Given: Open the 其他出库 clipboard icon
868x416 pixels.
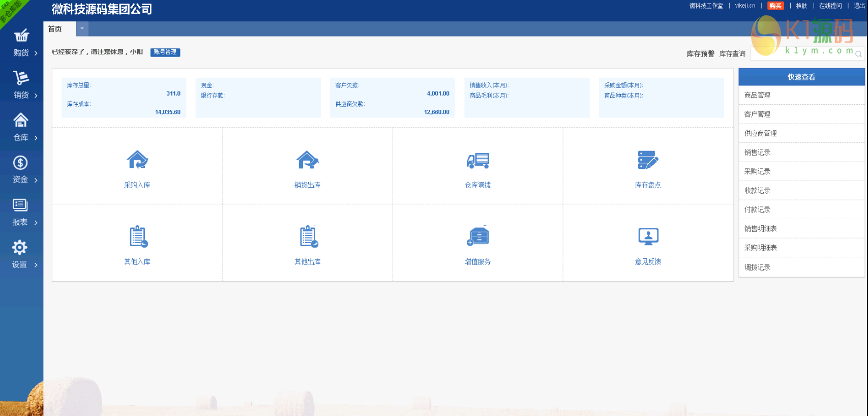Looking at the screenshot, I should (x=308, y=237).
